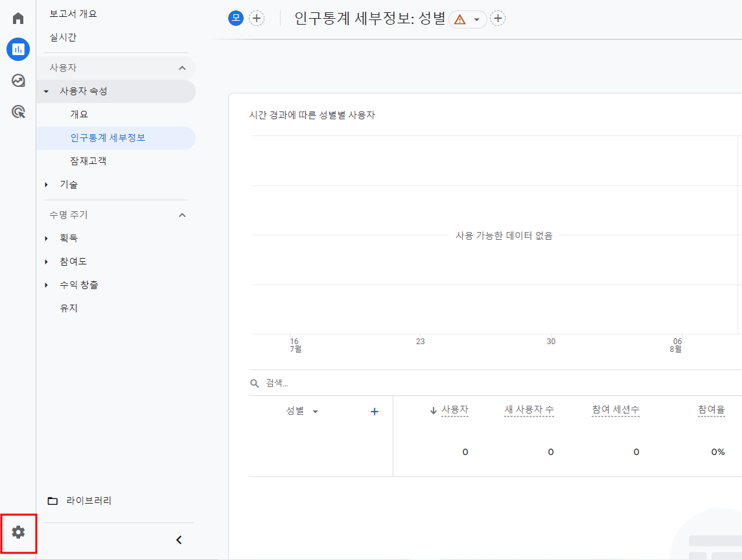Click the 사용 가능한 데이터 없음 message
742x560 pixels.
coord(504,235)
